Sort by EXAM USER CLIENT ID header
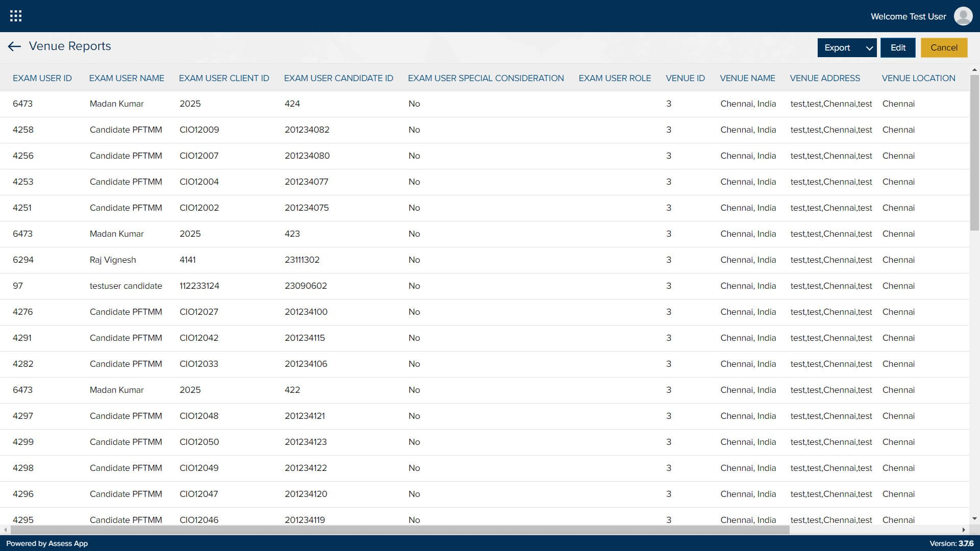The image size is (980, 551). (224, 78)
